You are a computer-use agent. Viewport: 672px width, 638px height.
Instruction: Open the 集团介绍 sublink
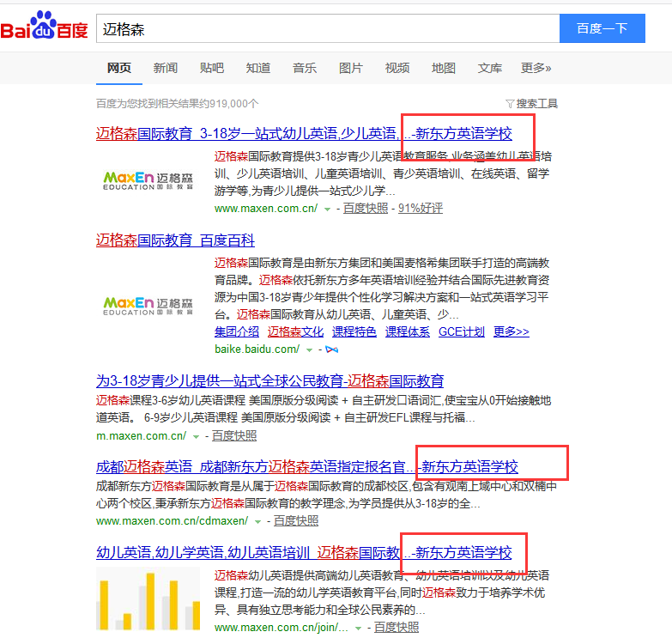tap(237, 331)
